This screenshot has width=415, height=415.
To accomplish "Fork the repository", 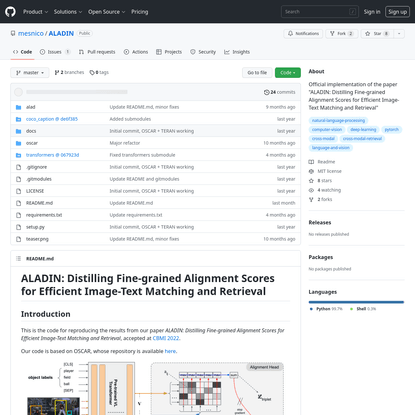I will (341, 34).
